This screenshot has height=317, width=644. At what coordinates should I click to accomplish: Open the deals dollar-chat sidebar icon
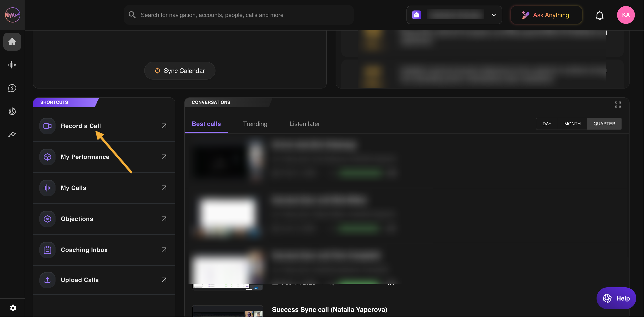[12, 88]
